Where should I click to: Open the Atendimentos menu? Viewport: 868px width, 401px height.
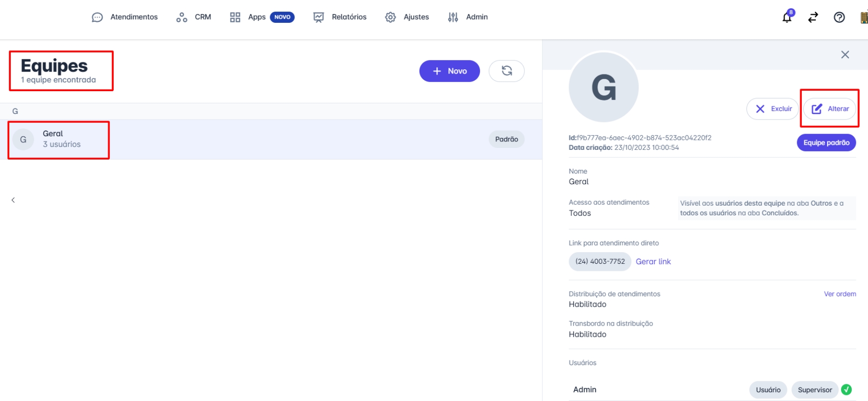[x=125, y=17]
